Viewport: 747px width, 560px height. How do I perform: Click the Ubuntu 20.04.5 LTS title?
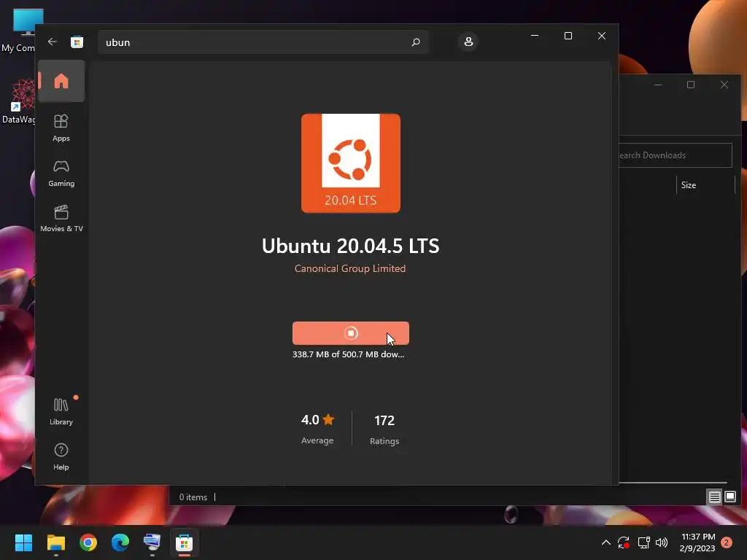351,246
